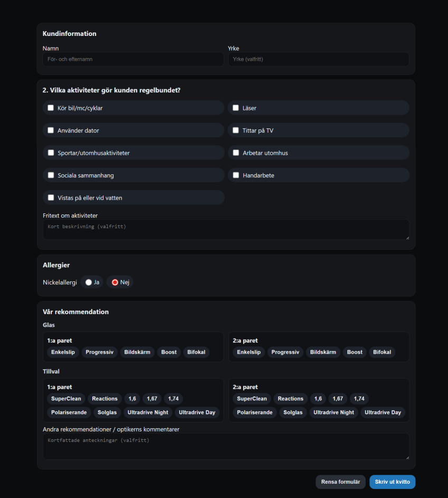Viewport: 448px width, 498px height.
Task: Choose 'Progressiv' glass for 1:a paret
Action: 99,352
